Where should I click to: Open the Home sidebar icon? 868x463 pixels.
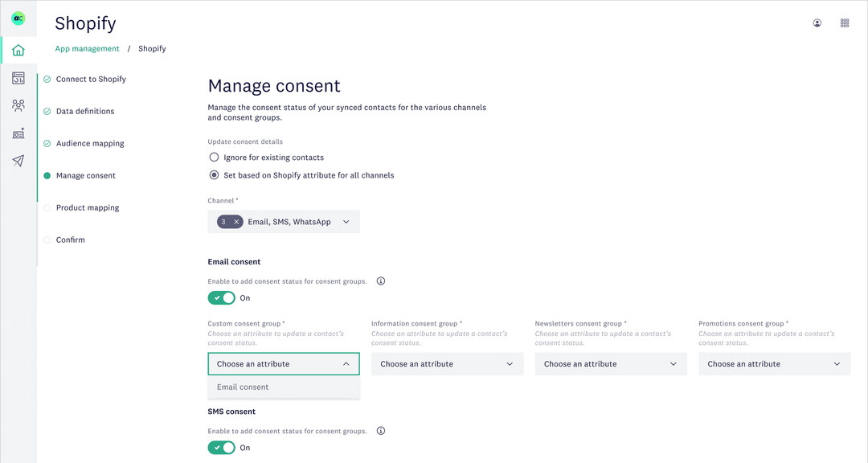(17, 49)
